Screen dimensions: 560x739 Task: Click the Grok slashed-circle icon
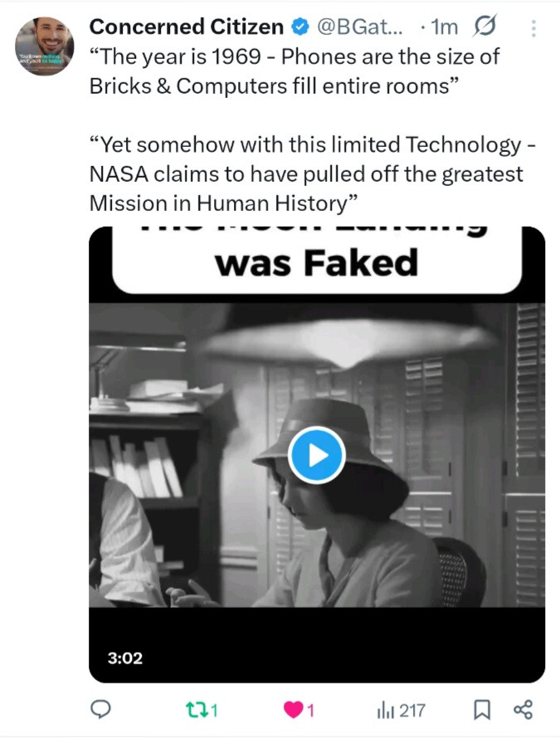485,27
